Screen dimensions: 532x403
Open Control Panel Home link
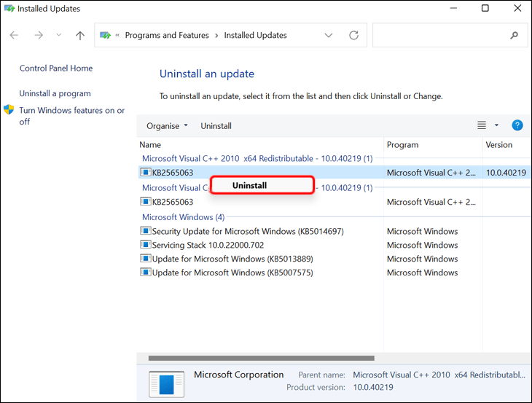pos(56,69)
